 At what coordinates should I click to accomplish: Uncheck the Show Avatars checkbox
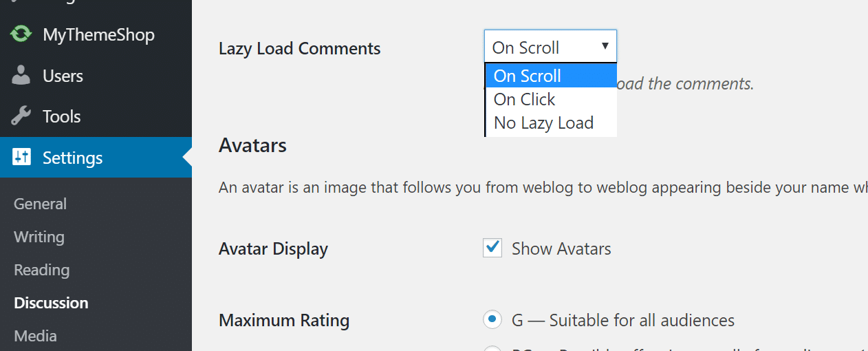pos(492,248)
